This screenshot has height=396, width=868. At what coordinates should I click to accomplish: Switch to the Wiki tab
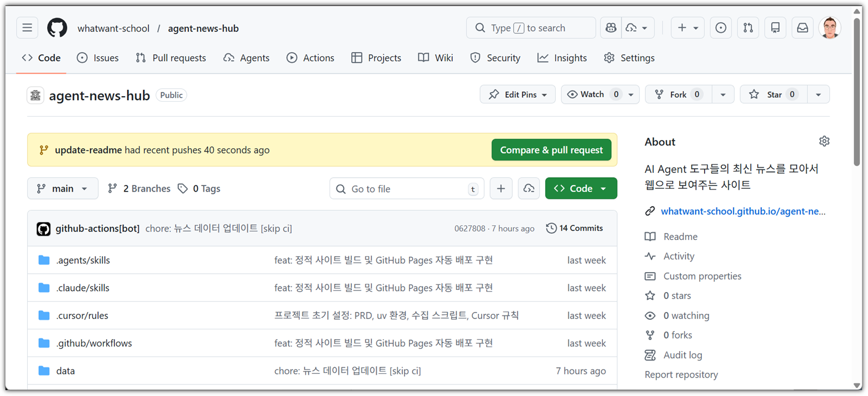[x=436, y=58]
